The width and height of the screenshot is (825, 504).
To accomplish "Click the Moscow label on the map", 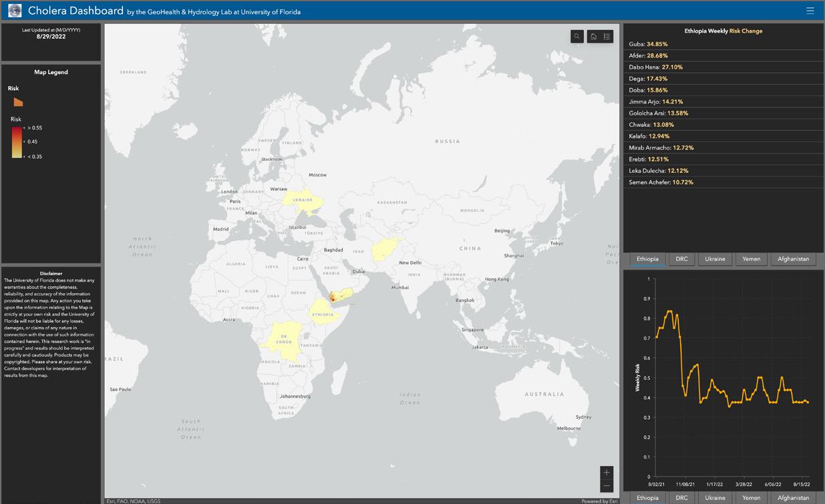I will click(x=317, y=175).
